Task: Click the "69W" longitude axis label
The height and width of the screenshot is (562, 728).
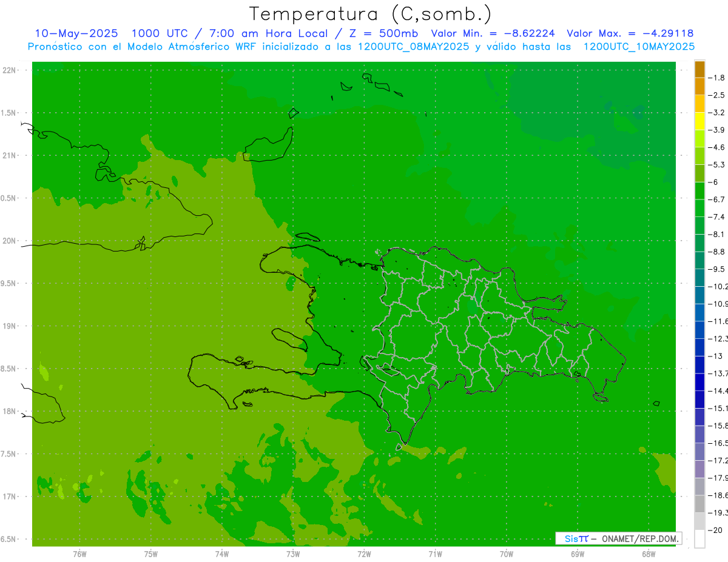Action: (x=578, y=554)
